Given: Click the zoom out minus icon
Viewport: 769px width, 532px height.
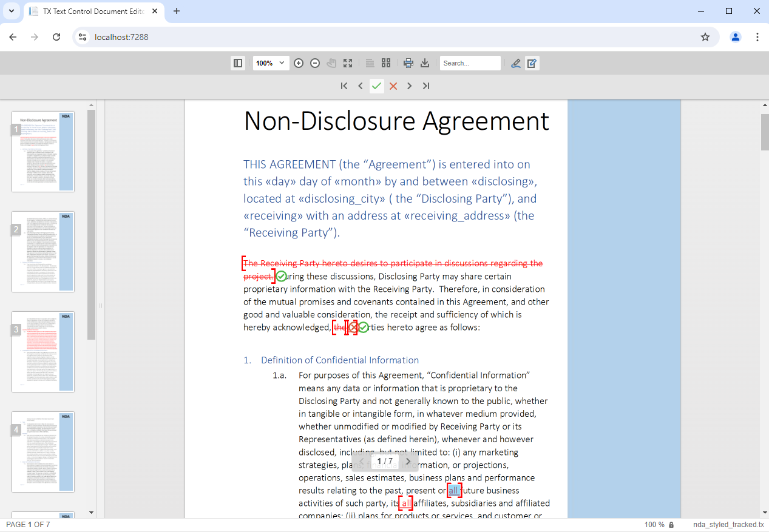Looking at the screenshot, I should 315,63.
